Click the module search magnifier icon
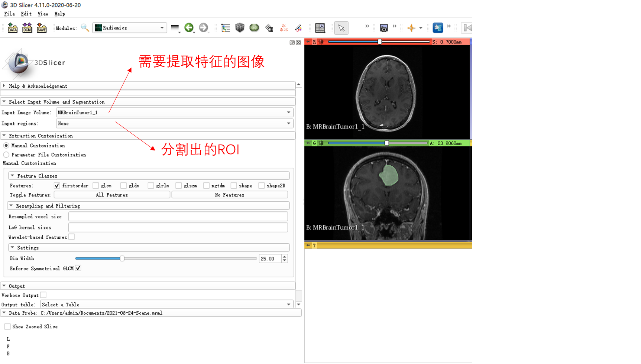641x364 pixels. tap(85, 28)
